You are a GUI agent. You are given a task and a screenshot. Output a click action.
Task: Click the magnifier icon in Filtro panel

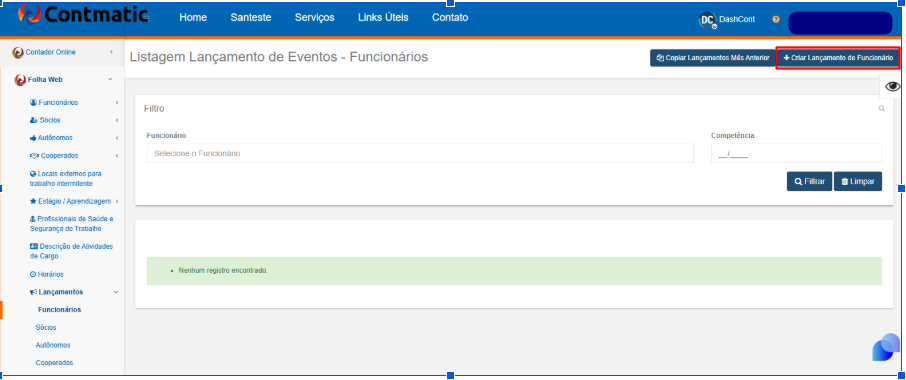tap(882, 109)
